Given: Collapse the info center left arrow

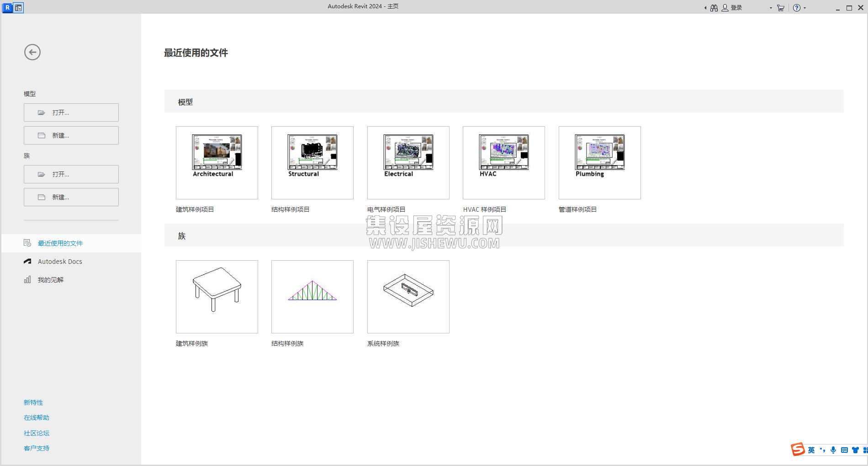Looking at the screenshot, I should (705, 8).
